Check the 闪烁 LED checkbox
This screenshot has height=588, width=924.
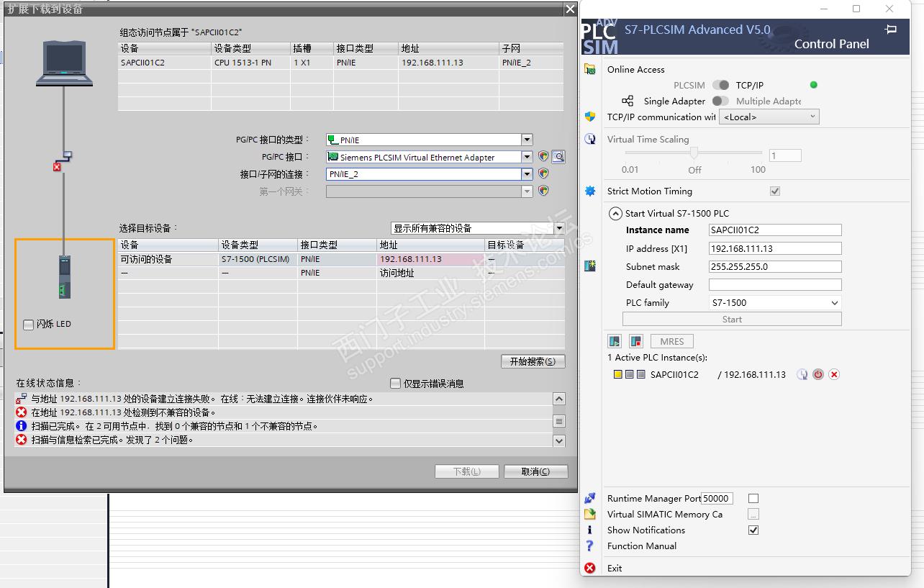[x=29, y=325]
